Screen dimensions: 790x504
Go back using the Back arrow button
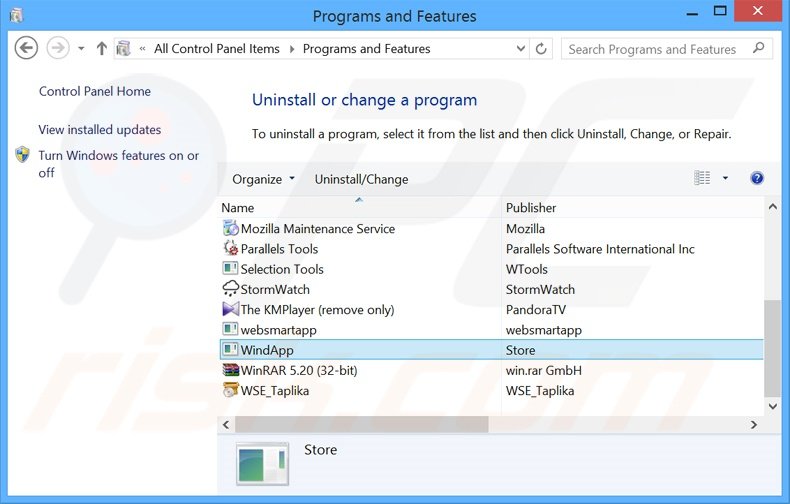(x=26, y=48)
